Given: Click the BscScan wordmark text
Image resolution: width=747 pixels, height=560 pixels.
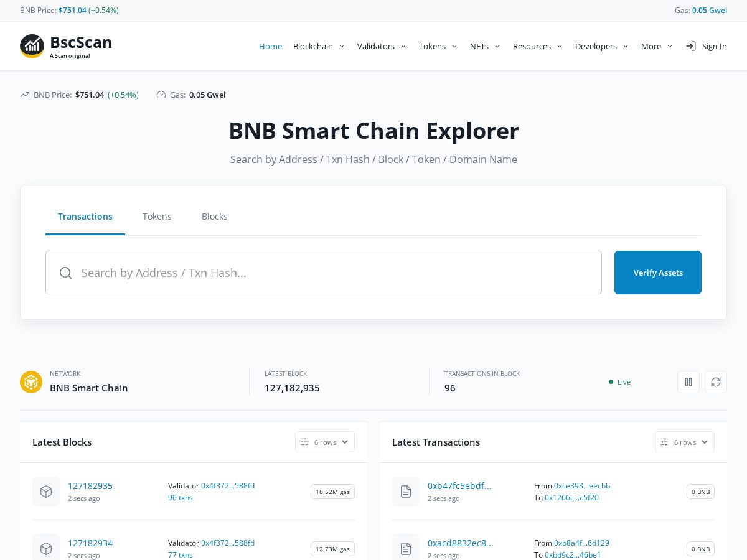Looking at the screenshot, I should 81,42.
